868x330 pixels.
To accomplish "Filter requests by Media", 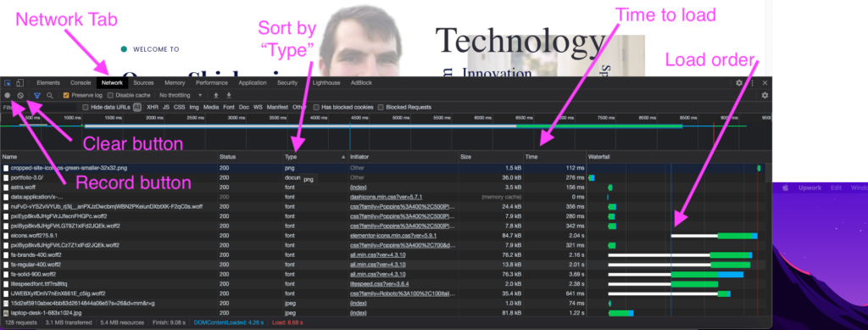I will tap(211, 108).
